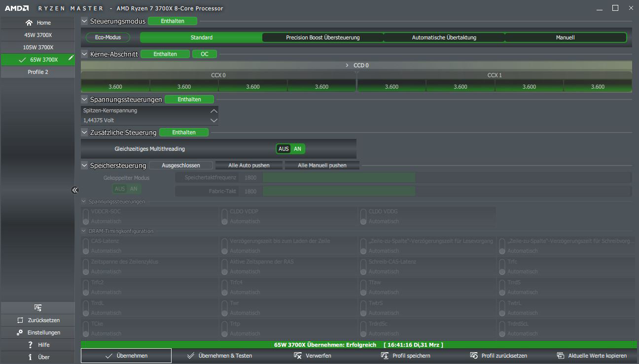639x364 pixels.
Task: Click Profil speichern save icon
Action: pyautogui.click(x=385, y=356)
